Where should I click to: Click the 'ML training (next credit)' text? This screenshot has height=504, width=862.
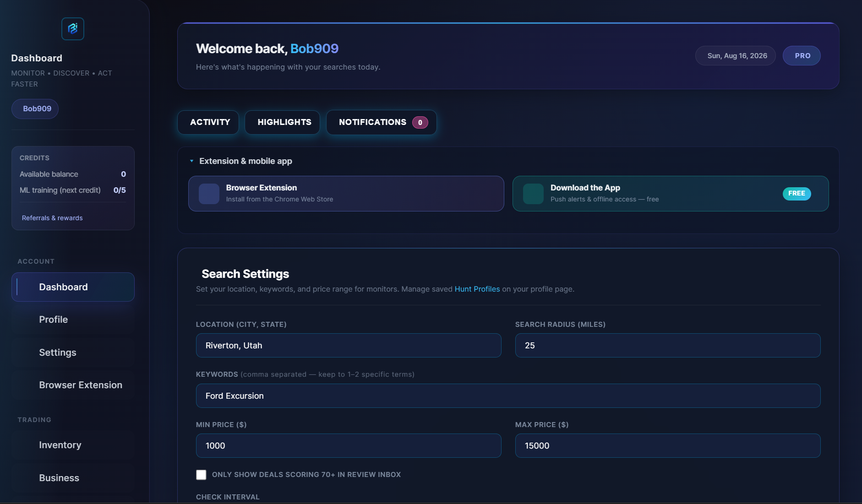tap(60, 190)
